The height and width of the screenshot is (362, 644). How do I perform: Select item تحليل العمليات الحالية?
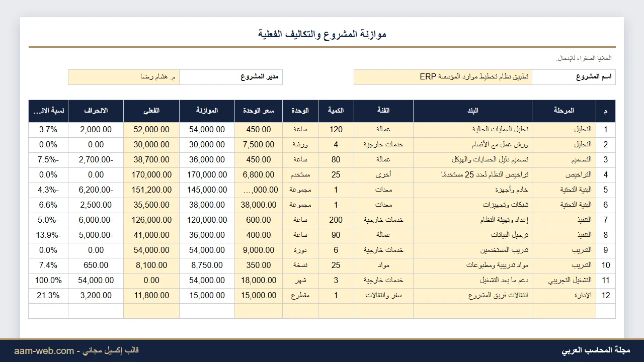pos(472,130)
